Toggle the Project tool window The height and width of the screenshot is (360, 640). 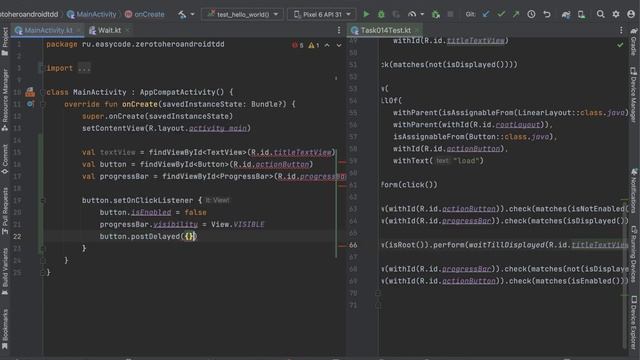(x=5, y=41)
